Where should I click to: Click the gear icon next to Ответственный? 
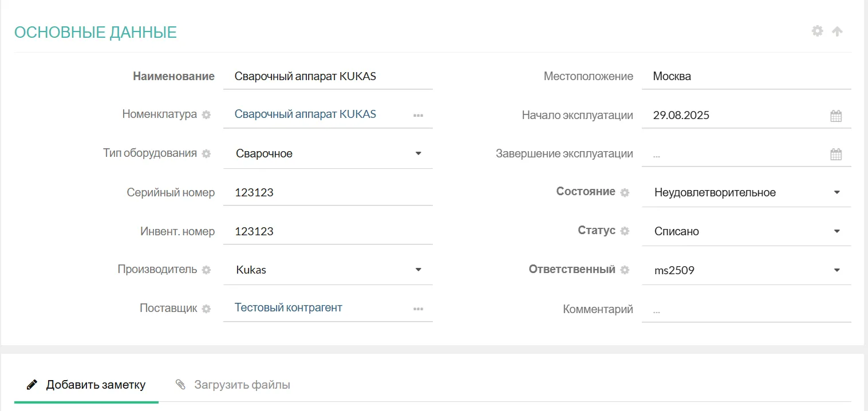(625, 270)
